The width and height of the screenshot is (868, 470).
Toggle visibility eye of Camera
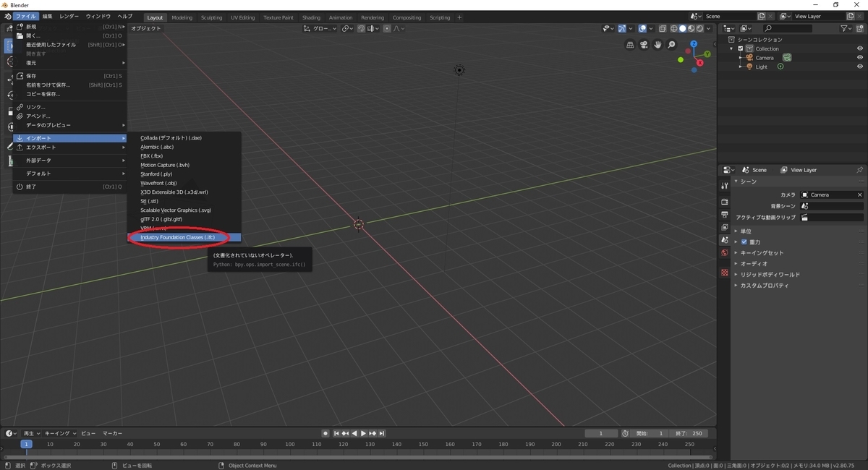pos(860,58)
